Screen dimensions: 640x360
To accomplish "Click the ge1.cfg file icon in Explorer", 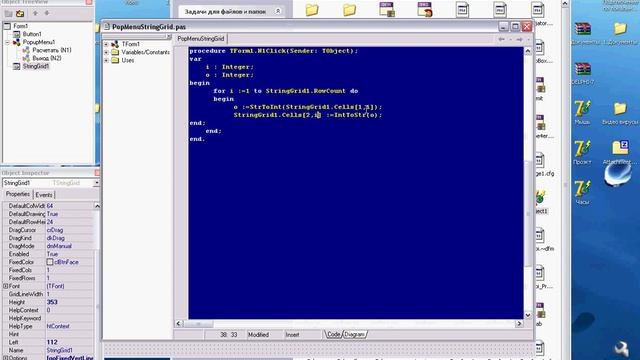I will tap(540, 160).
